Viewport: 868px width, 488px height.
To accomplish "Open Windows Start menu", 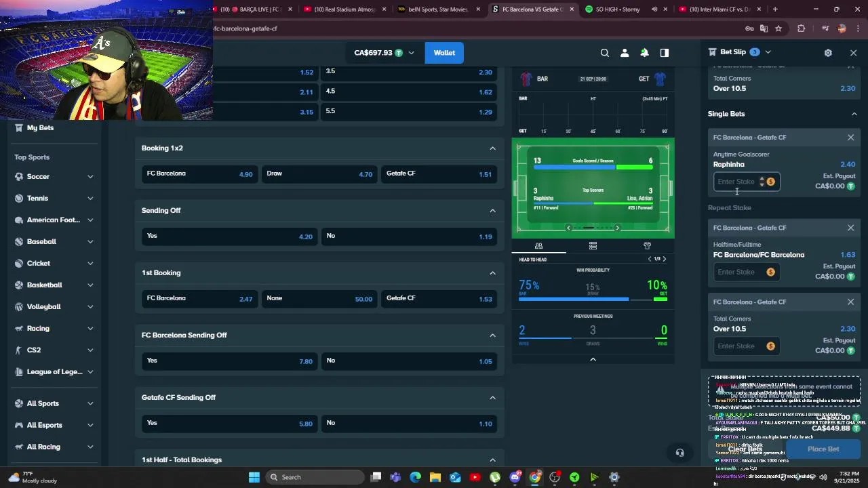I will tap(254, 477).
